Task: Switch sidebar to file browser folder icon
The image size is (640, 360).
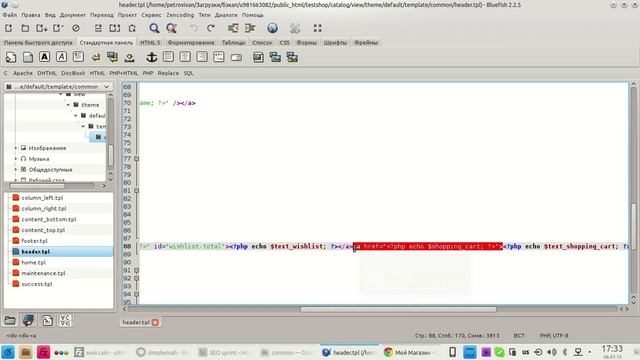Action: tap(10, 320)
